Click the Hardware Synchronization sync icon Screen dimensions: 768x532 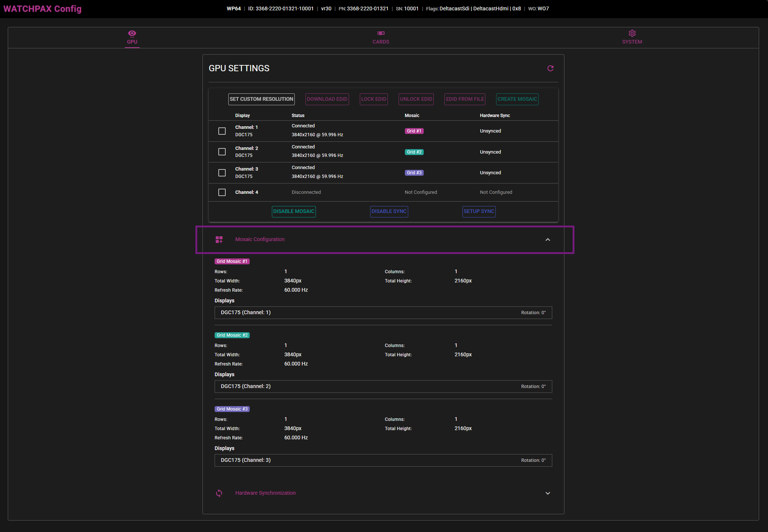[219, 493]
